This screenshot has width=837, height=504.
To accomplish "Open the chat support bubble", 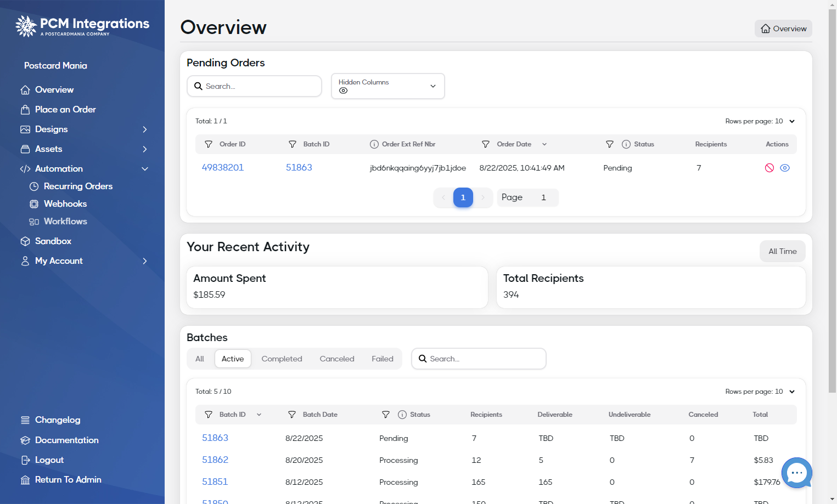I will tap(797, 473).
